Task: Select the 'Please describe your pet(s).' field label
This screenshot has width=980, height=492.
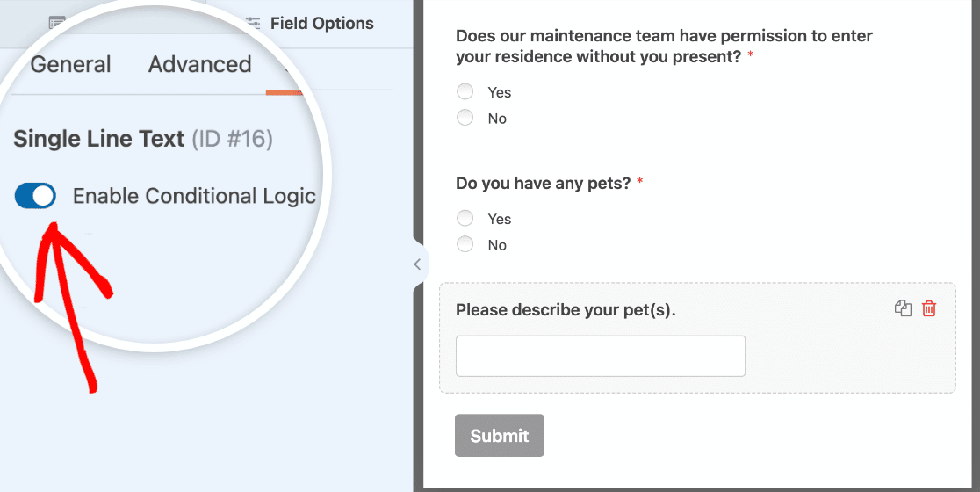Action: 566,310
